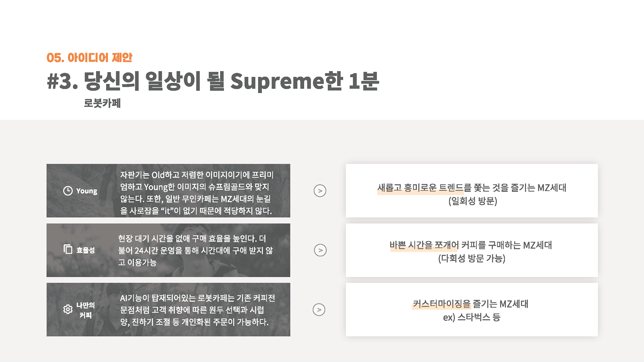Click the ex) 스타벅스 등 text
The height and width of the screenshot is (362, 644).
[472, 317]
